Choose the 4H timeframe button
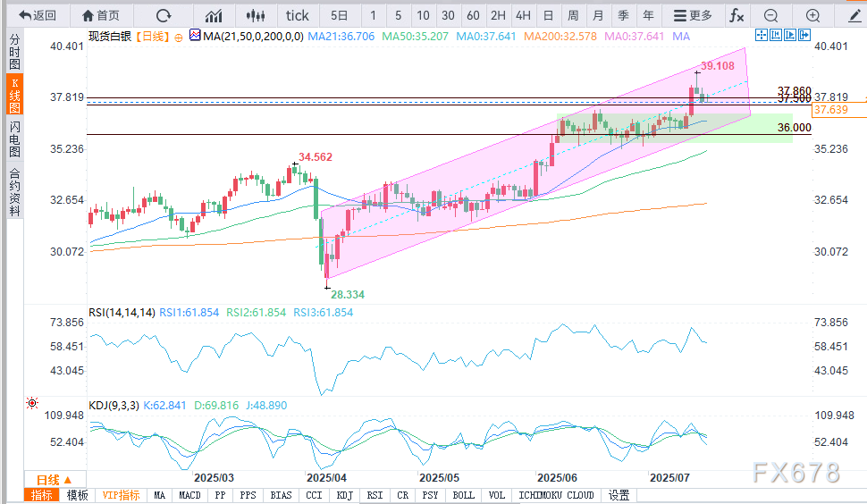 pos(523,15)
